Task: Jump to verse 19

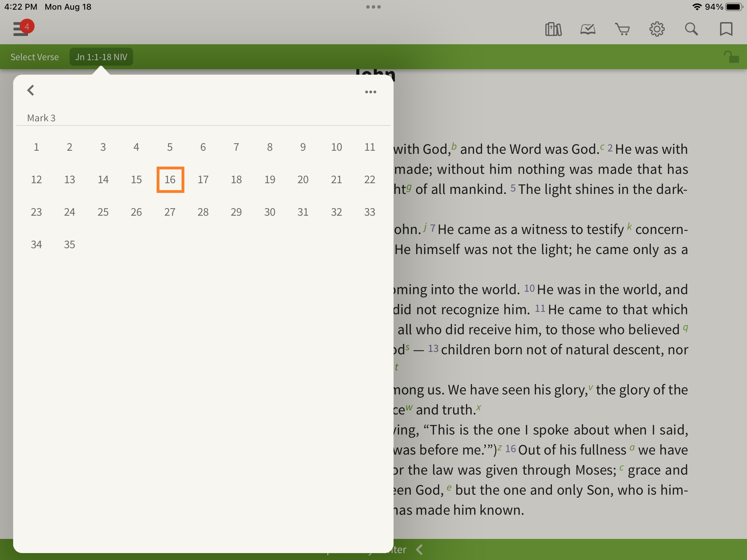Action: [270, 180]
